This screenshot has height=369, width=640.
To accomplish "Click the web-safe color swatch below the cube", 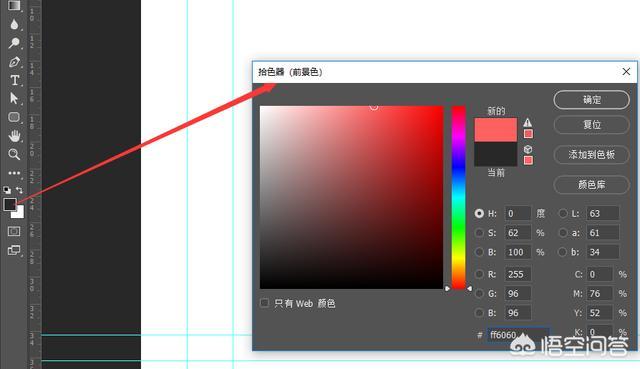I will pos(528,160).
